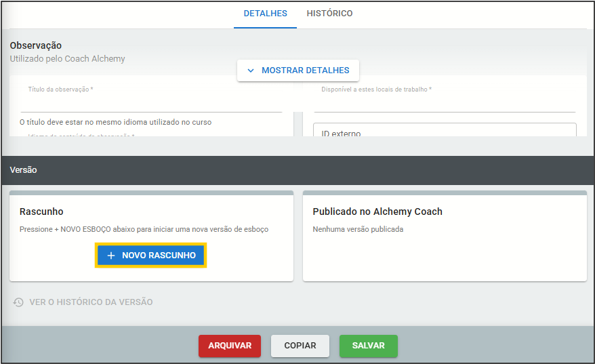Click into the ID externo field
This screenshot has height=364, width=595.
pos(445,132)
